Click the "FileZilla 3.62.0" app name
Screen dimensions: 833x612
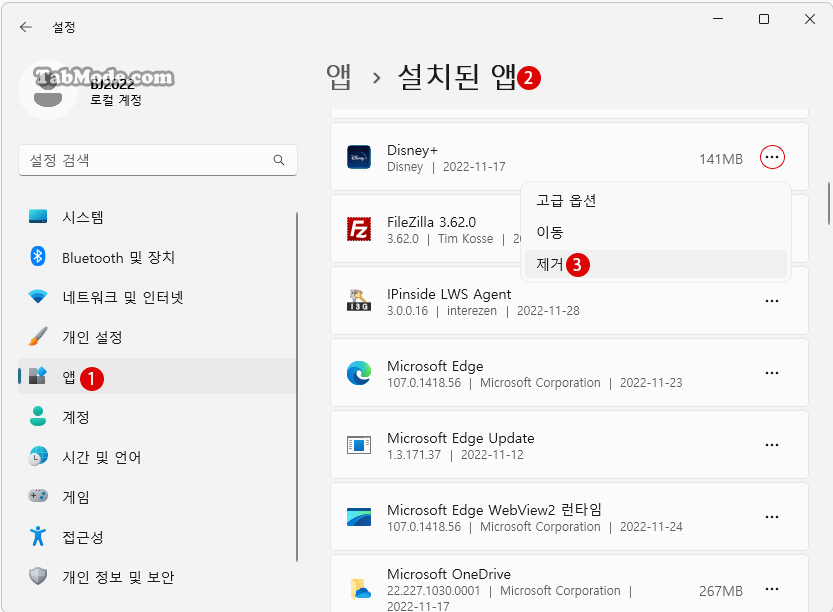tap(431, 222)
